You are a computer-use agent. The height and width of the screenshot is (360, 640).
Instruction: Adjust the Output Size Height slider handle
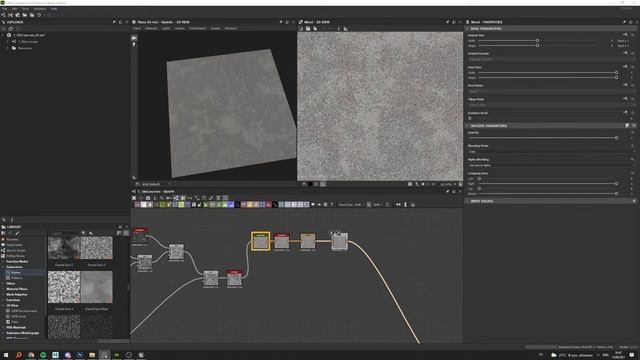[x=537, y=46]
